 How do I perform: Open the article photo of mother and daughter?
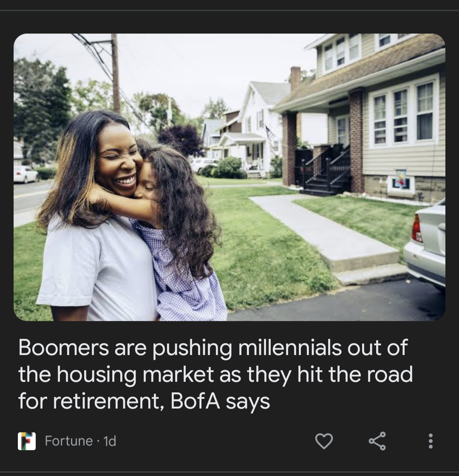click(229, 177)
